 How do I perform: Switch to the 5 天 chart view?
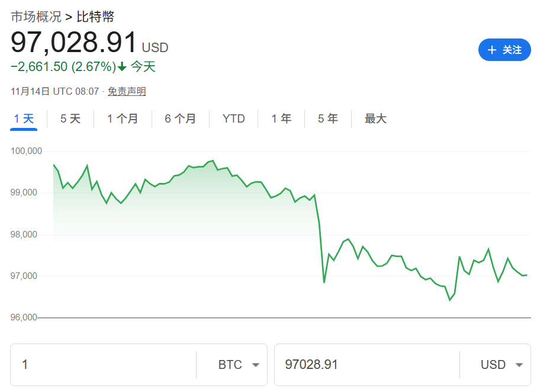click(x=69, y=118)
